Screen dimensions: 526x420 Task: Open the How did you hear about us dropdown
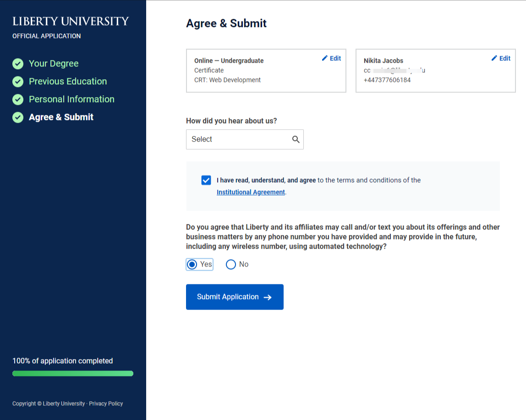[x=245, y=139]
